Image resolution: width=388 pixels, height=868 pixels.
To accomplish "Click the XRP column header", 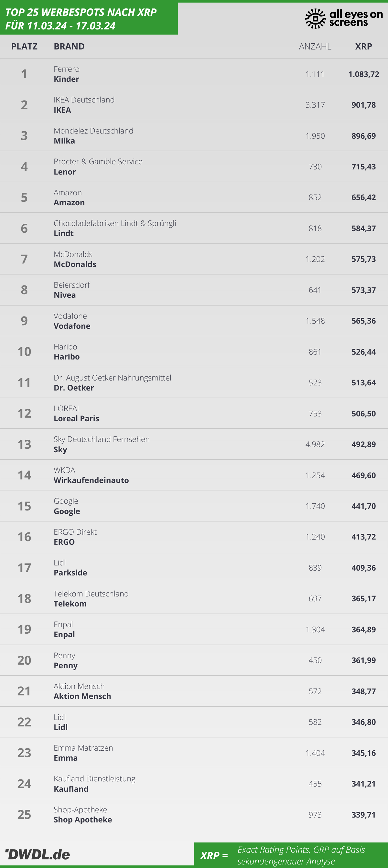I will pyautogui.click(x=363, y=47).
